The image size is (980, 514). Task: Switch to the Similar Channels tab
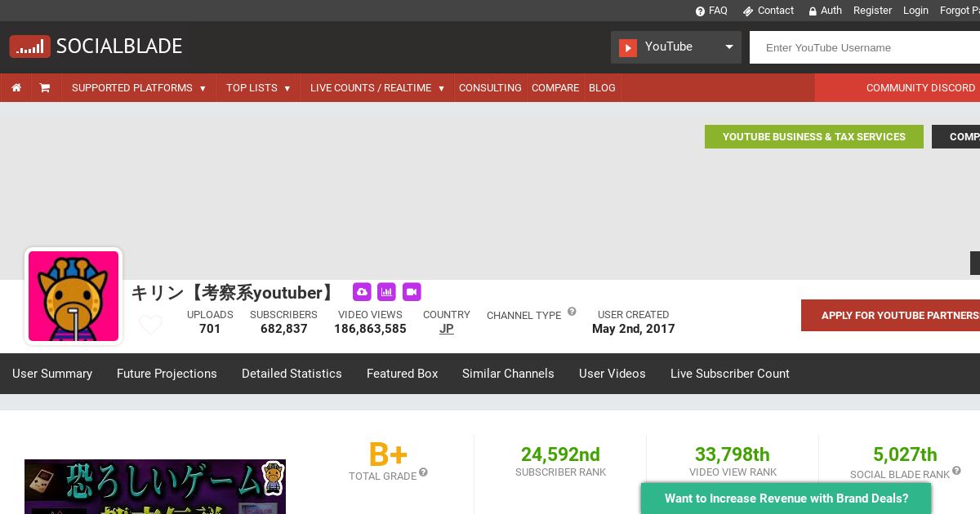[508, 374]
